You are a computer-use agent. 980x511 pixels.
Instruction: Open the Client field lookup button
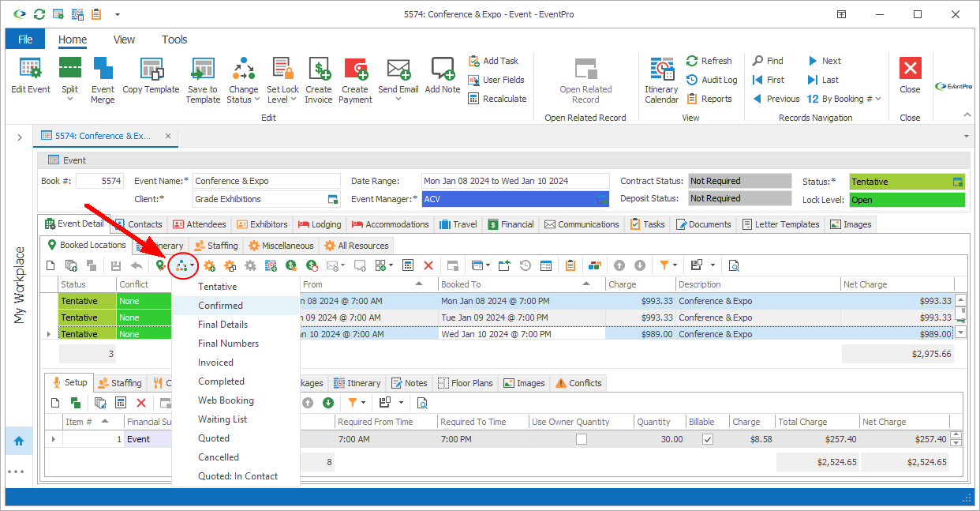pos(333,199)
